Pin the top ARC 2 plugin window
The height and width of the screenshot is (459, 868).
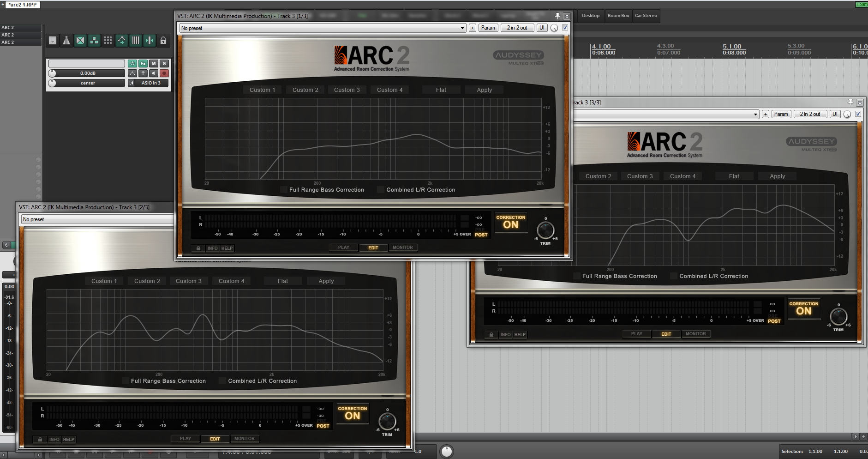(557, 16)
